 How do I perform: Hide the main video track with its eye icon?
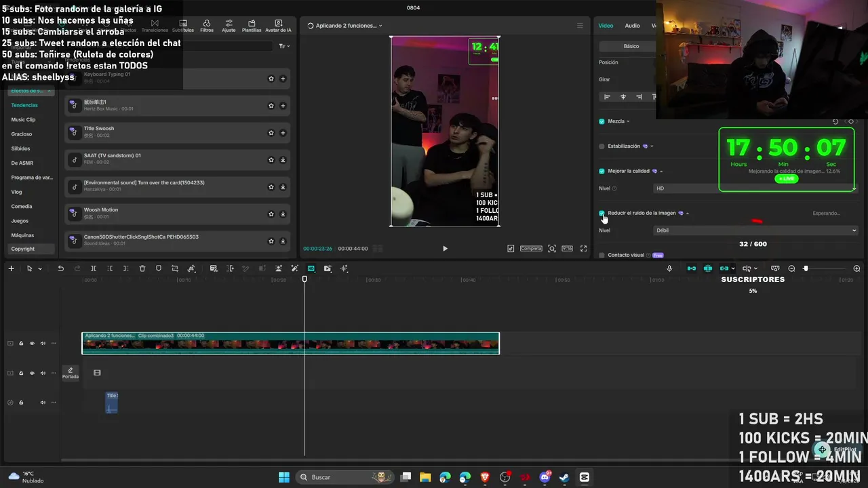pyautogui.click(x=32, y=343)
